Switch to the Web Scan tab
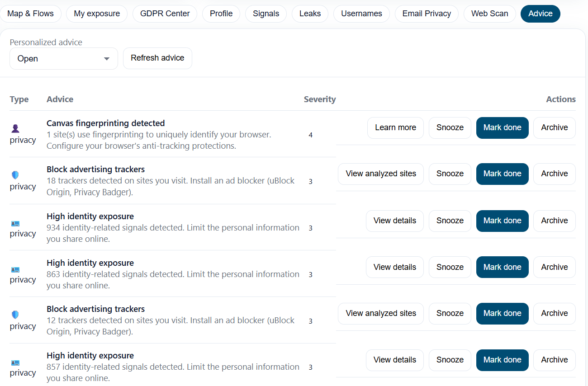Viewport: 588px width, 386px height. (x=489, y=14)
